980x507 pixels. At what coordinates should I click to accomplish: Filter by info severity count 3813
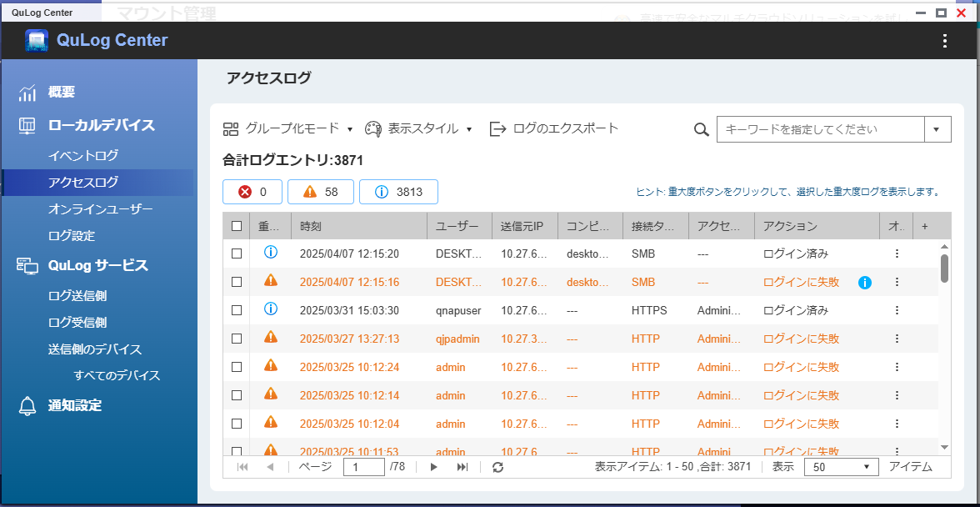(x=398, y=192)
